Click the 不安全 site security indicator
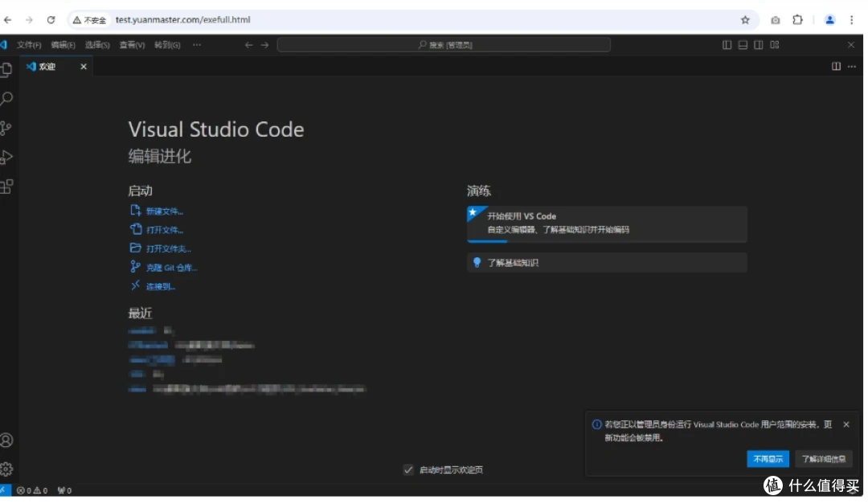 (x=89, y=20)
